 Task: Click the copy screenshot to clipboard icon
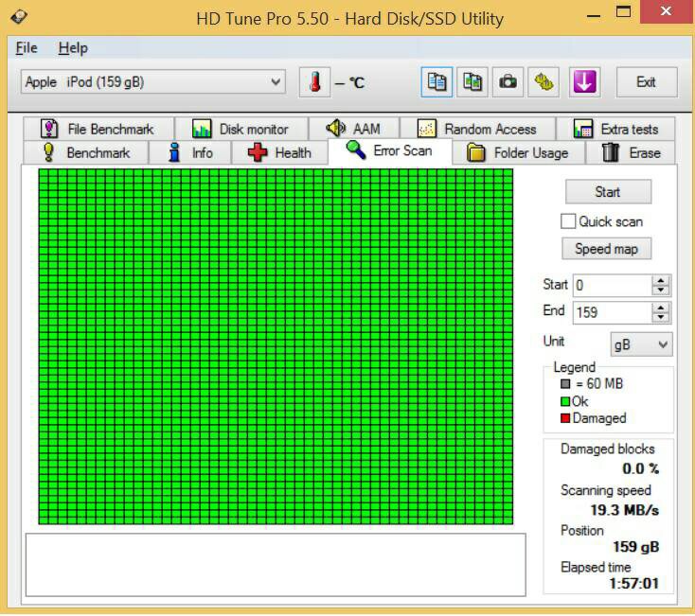click(472, 82)
